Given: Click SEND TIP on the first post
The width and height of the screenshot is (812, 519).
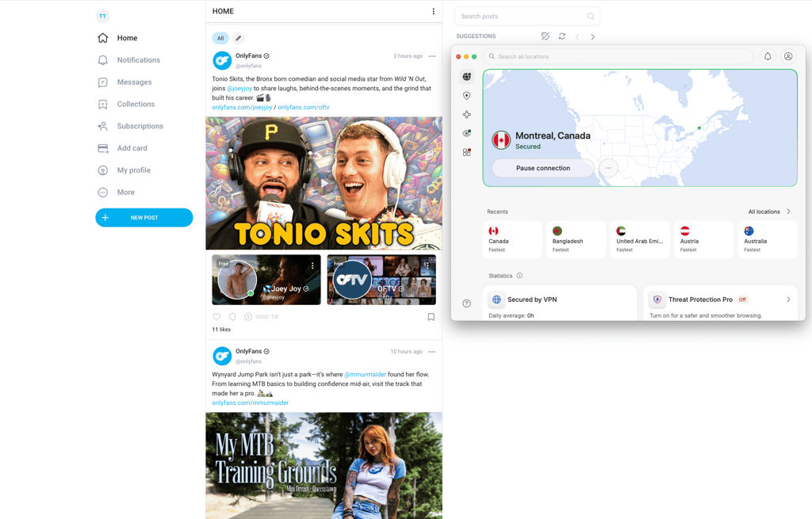Looking at the screenshot, I should [262, 317].
